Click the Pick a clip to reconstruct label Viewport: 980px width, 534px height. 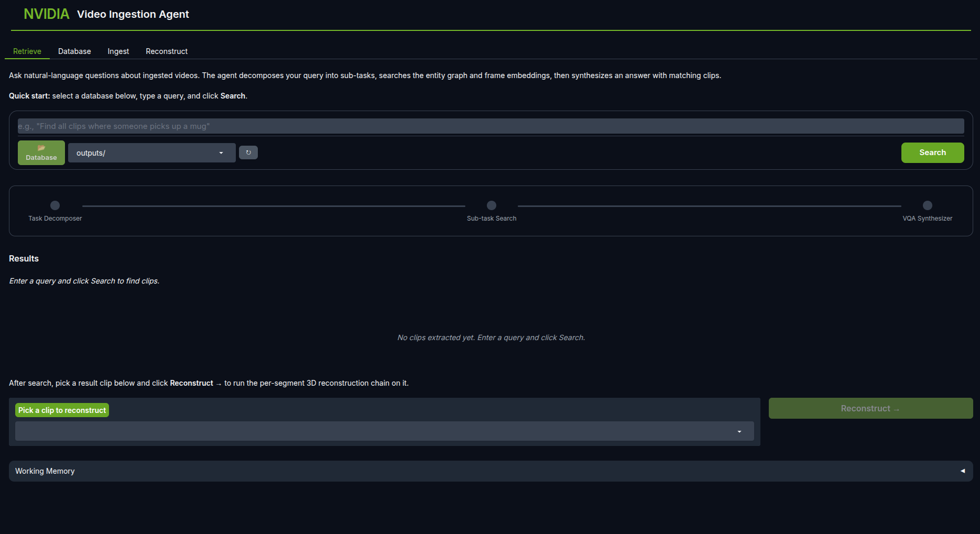click(62, 410)
